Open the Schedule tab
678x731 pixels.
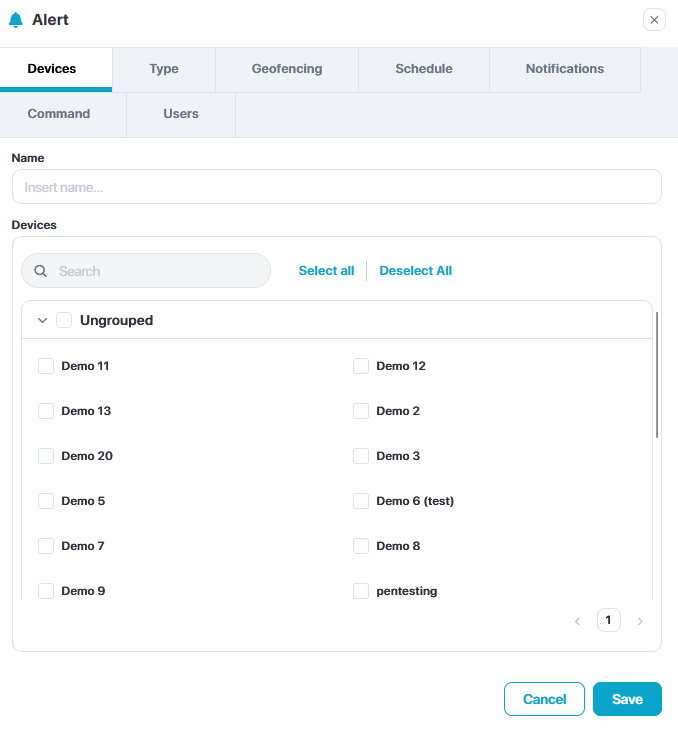coord(423,69)
